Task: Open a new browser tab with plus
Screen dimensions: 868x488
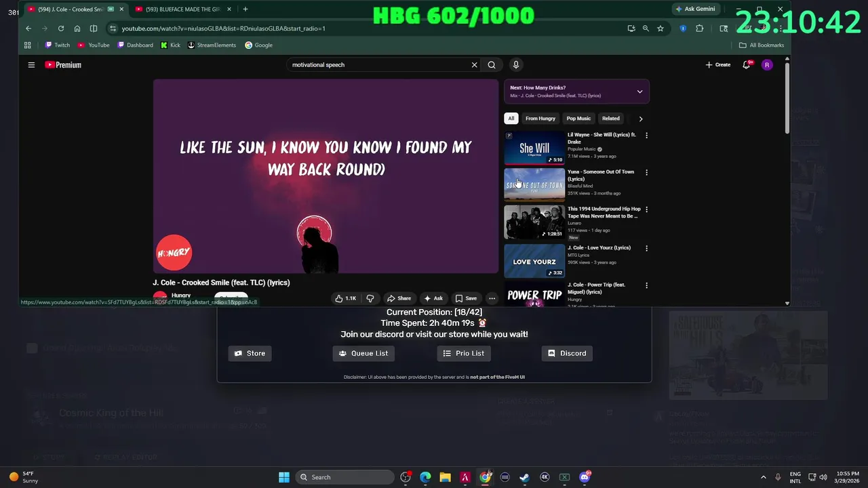Action: (245, 9)
